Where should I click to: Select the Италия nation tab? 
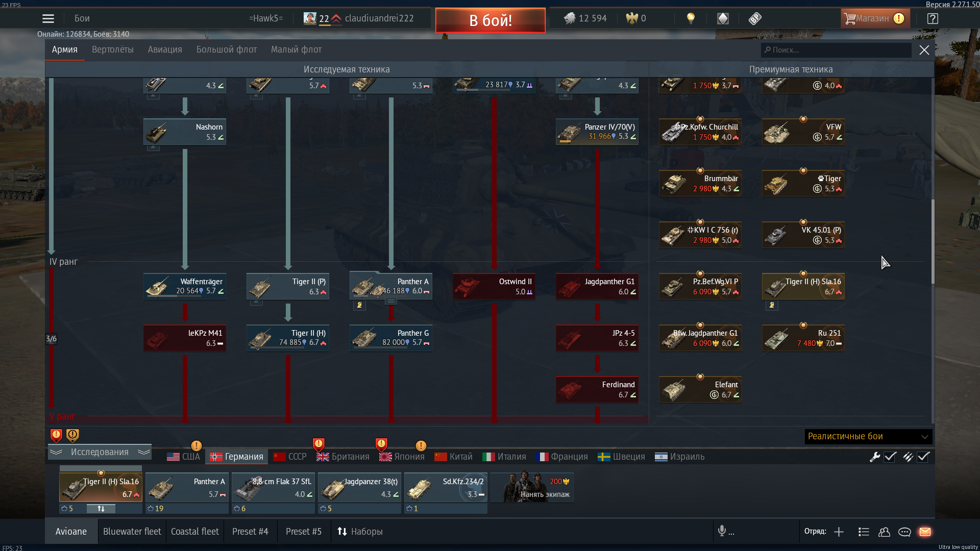504,457
